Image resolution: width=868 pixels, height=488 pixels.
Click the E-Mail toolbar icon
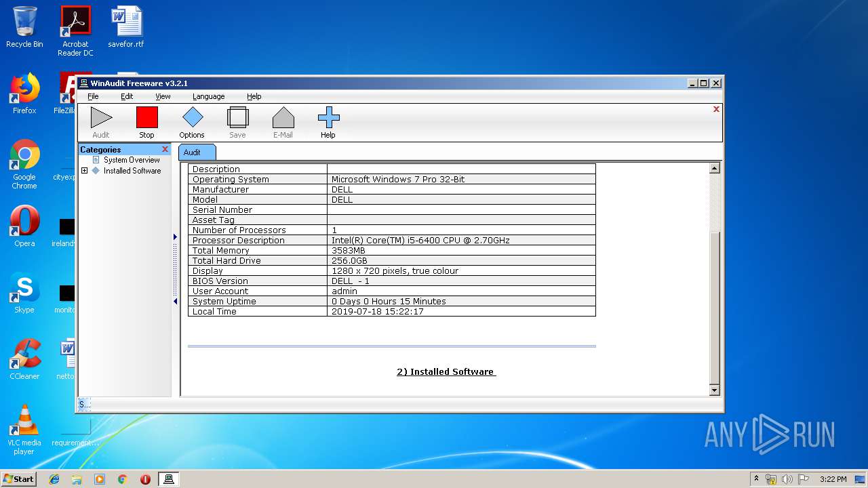283,123
